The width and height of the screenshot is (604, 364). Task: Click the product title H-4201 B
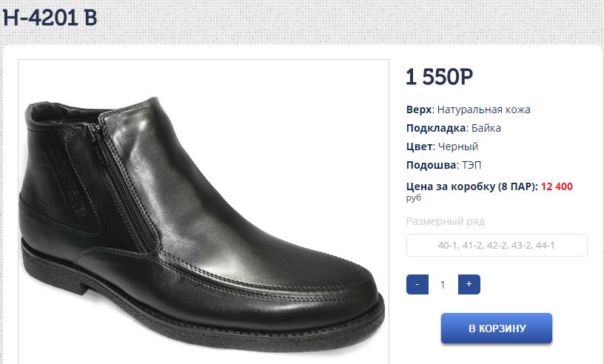click(x=50, y=18)
